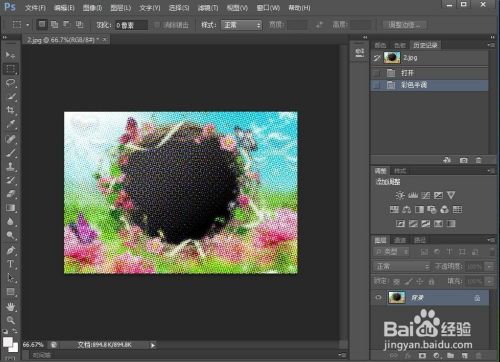Screen dimensions: 500x362
Task: Select the Eyedropper tool
Action: click(10, 124)
